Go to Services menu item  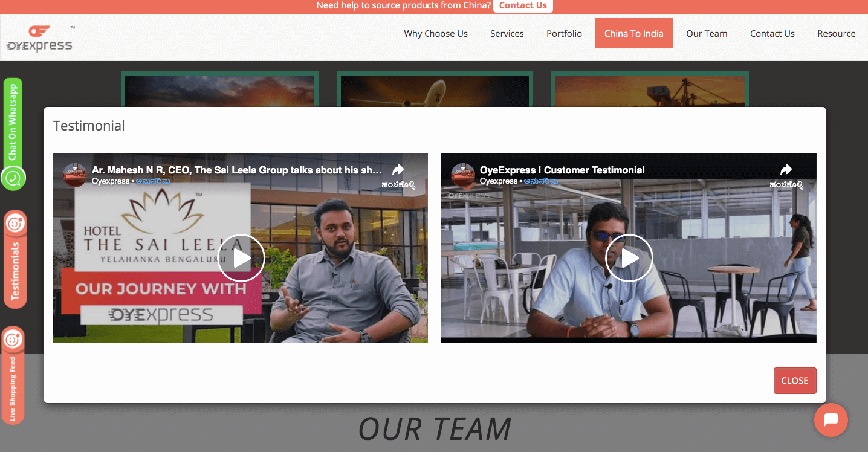tap(507, 34)
